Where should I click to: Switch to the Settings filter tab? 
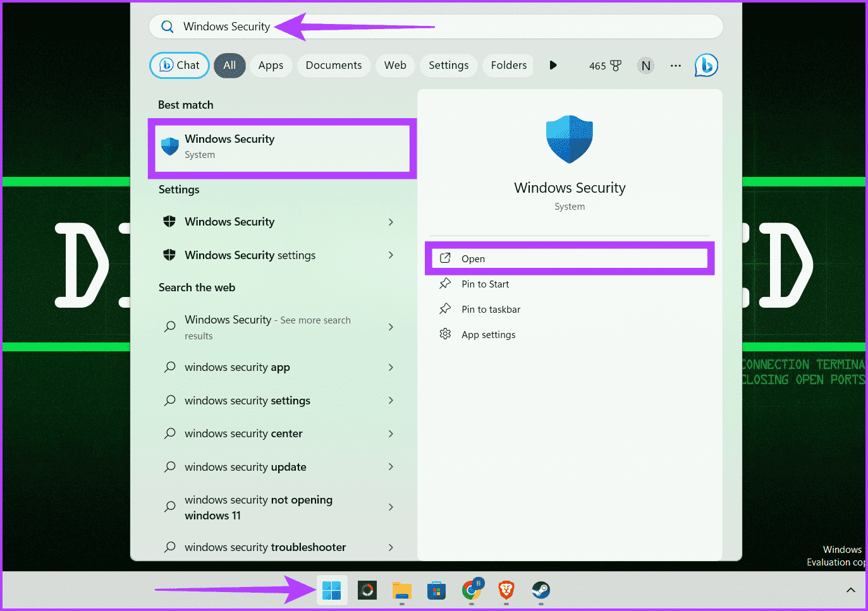pyautogui.click(x=449, y=65)
